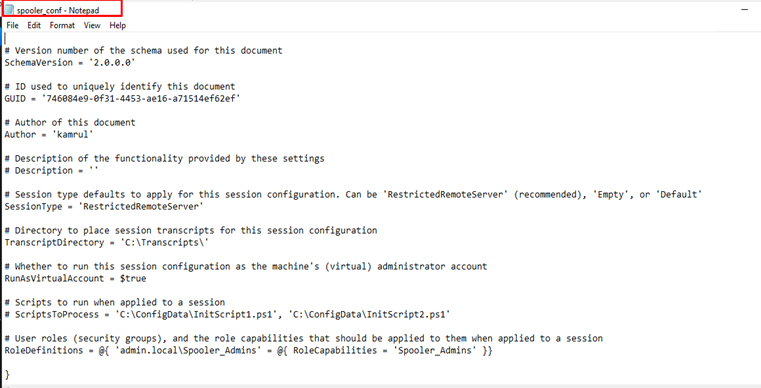Click the InitScript2.ps1 path text
Image resolution: width=761 pixels, height=388 pixels.
click(369, 314)
